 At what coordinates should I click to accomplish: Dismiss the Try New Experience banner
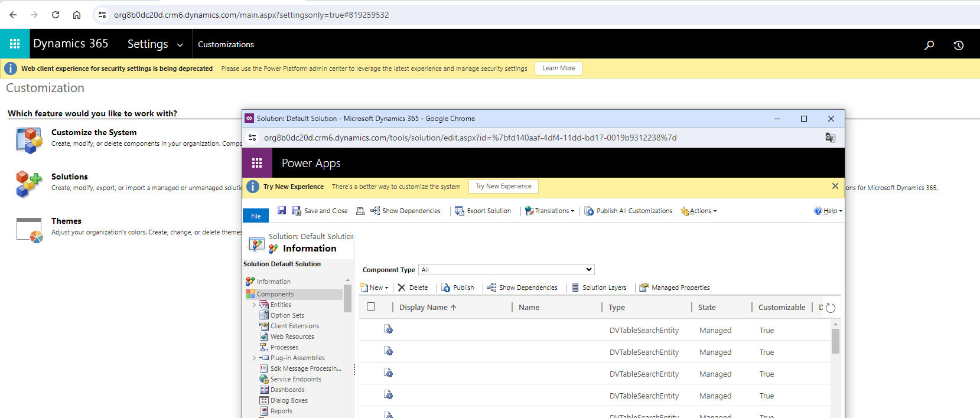tap(835, 186)
